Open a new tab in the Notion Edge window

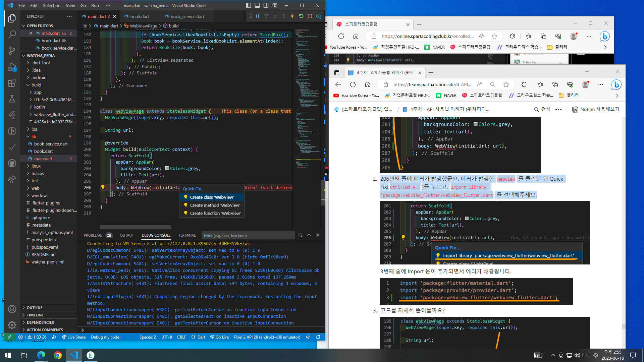tap(431, 72)
